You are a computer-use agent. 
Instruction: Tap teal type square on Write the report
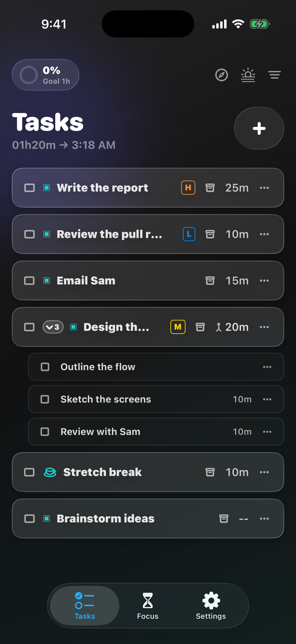click(47, 188)
